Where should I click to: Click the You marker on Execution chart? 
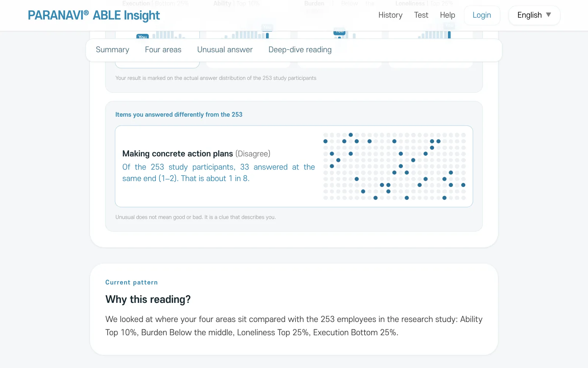tap(143, 36)
